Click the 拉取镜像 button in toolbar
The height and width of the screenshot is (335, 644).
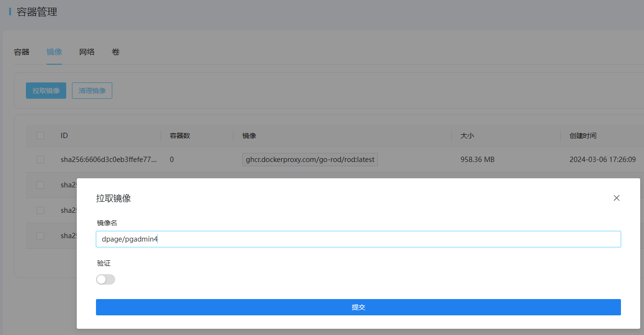pos(46,91)
